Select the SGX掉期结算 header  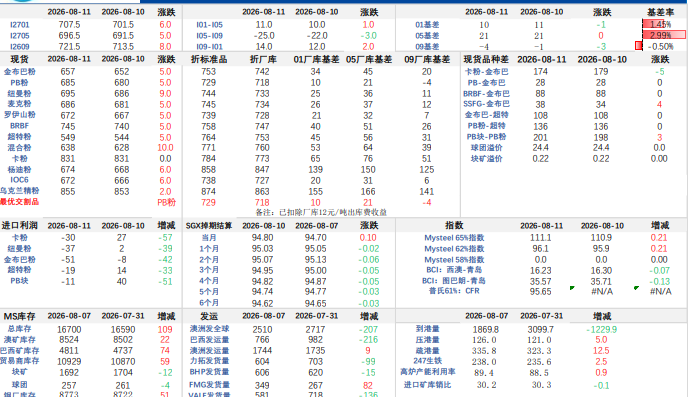[209, 225]
